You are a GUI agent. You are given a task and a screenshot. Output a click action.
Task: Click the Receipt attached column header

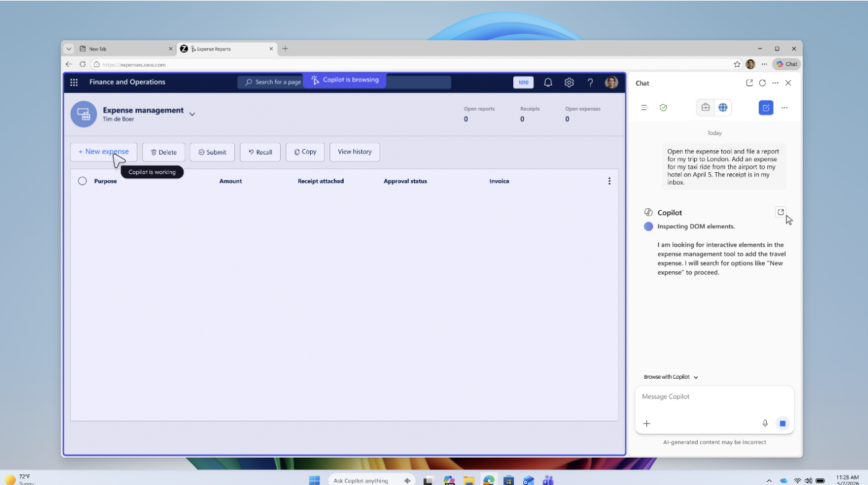[x=321, y=182]
